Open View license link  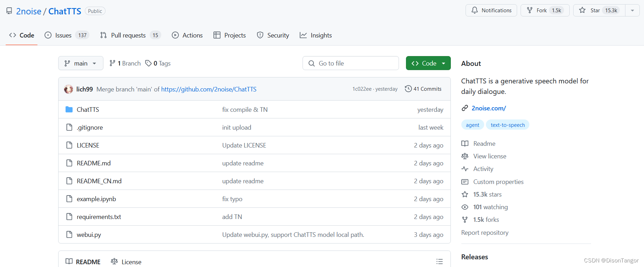[484, 156]
